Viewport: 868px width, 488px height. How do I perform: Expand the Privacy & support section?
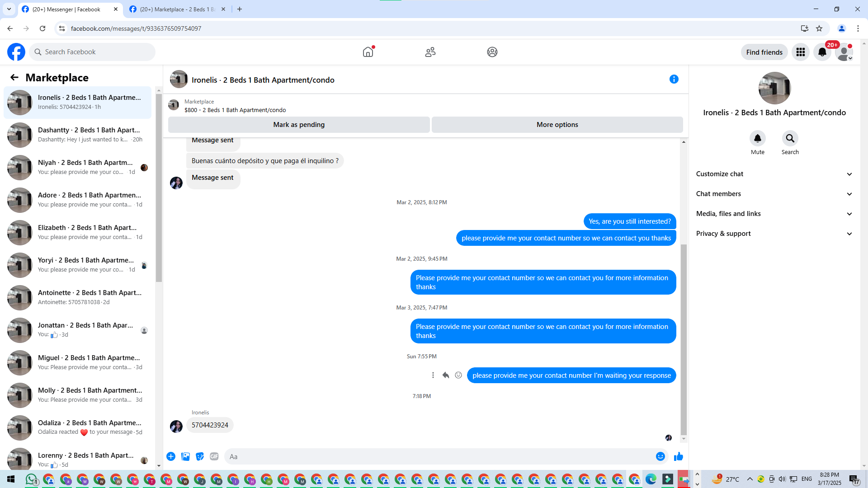pos(774,234)
